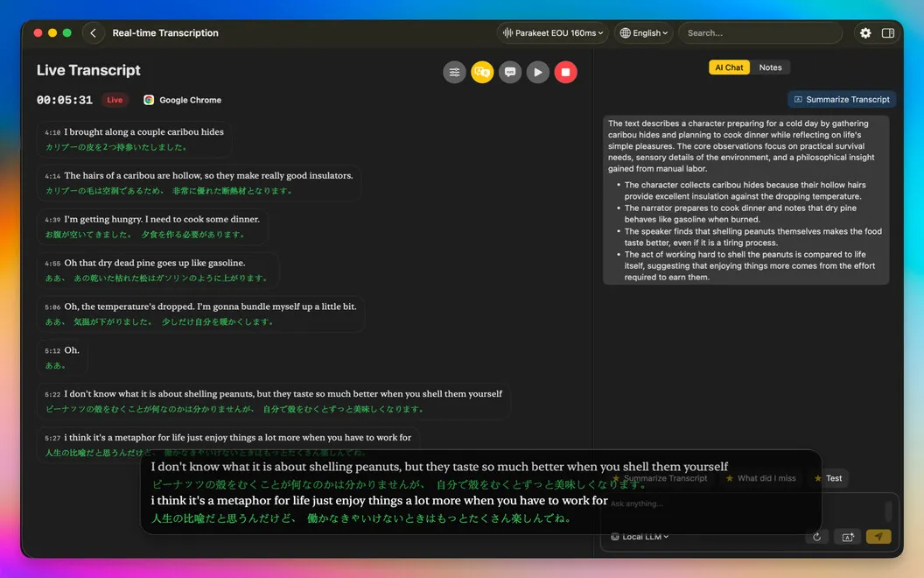Image resolution: width=924 pixels, height=578 pixels.
Task: Click the 4:14 timestamp
Action: point(52,176)
